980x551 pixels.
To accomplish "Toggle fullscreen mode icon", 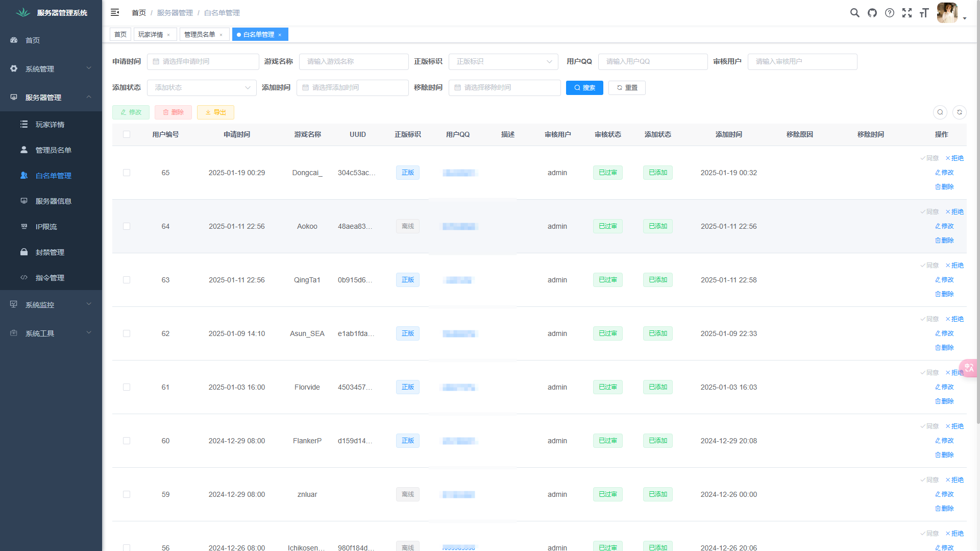I will 907,13.
